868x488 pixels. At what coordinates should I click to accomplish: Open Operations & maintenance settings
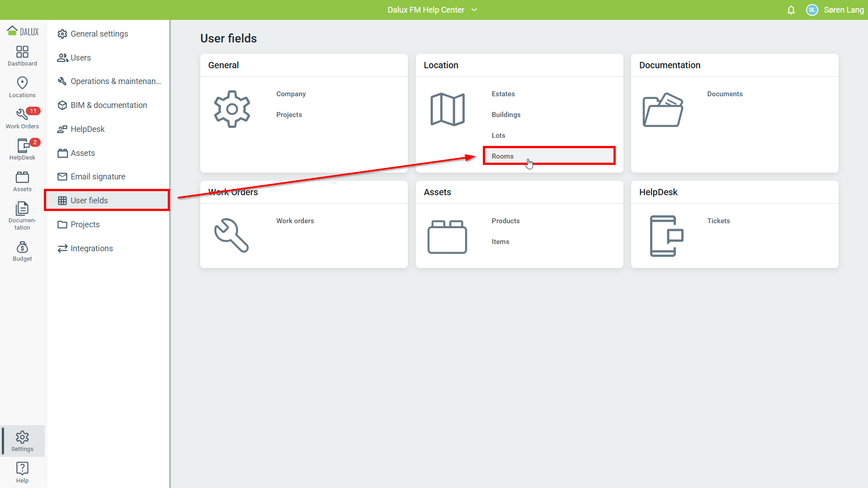115,81
